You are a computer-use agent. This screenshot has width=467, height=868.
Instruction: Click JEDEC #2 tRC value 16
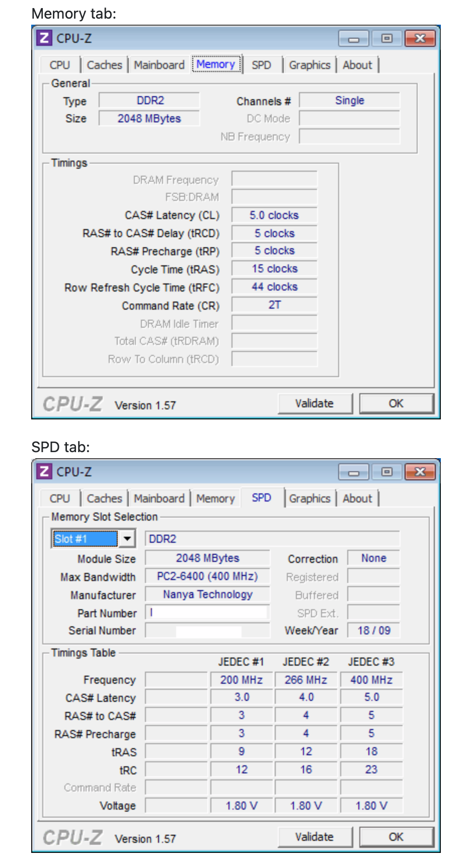[306, 770]
